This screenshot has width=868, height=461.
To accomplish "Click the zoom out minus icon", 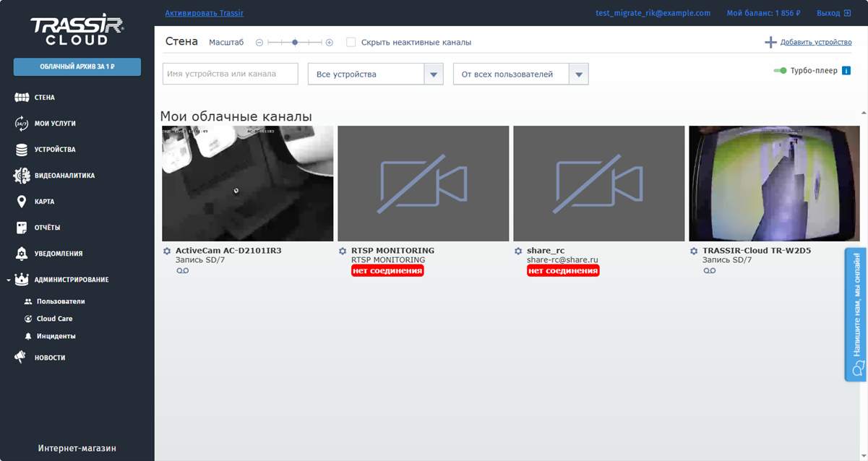I will pyautogui.click(x=259, y=43).
